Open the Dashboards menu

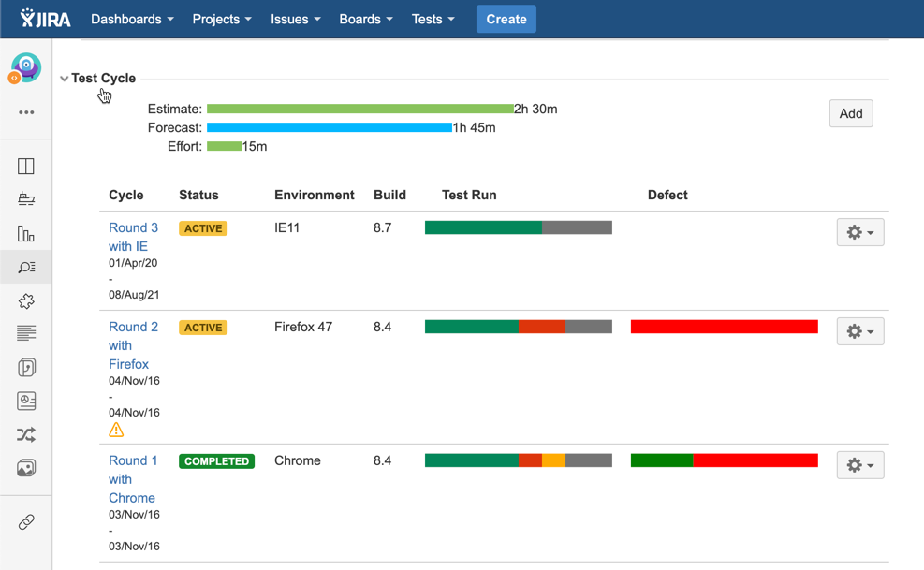[x=132, y=19]
